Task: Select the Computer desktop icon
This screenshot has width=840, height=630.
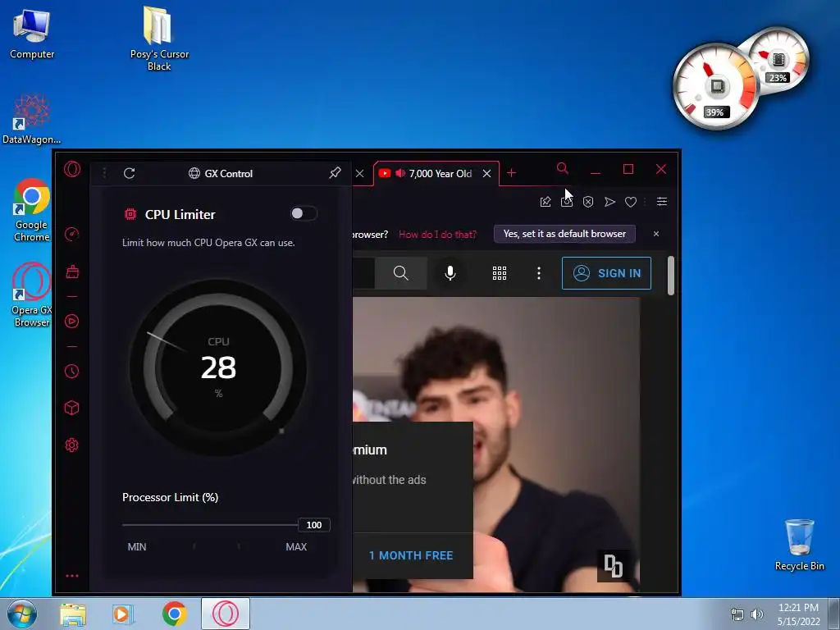Action: coord(32,34)
